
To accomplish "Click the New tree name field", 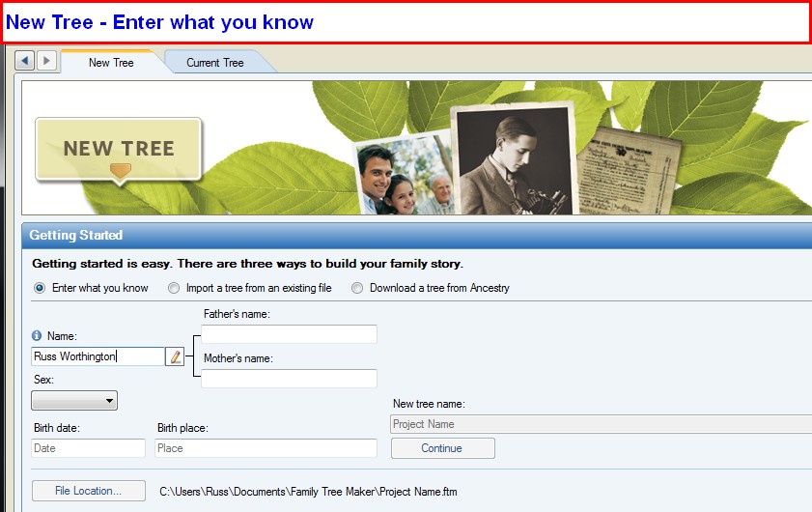I will tap(601, 424).
